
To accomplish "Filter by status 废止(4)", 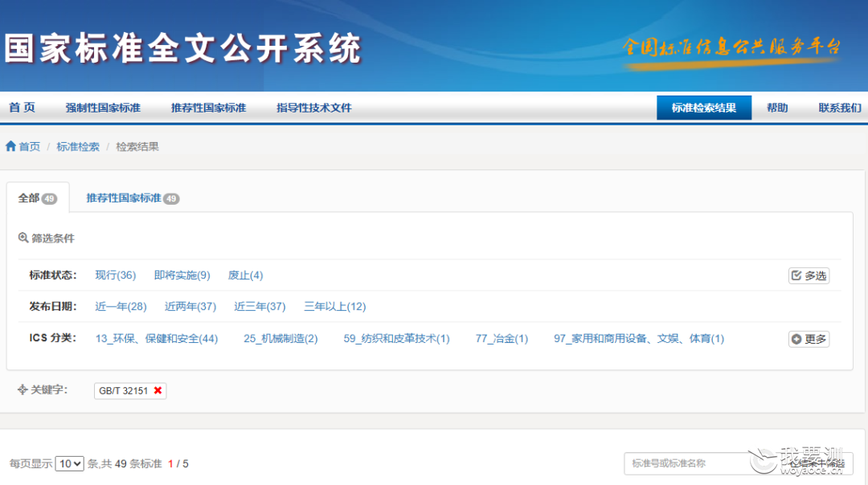I will [245, 275].
